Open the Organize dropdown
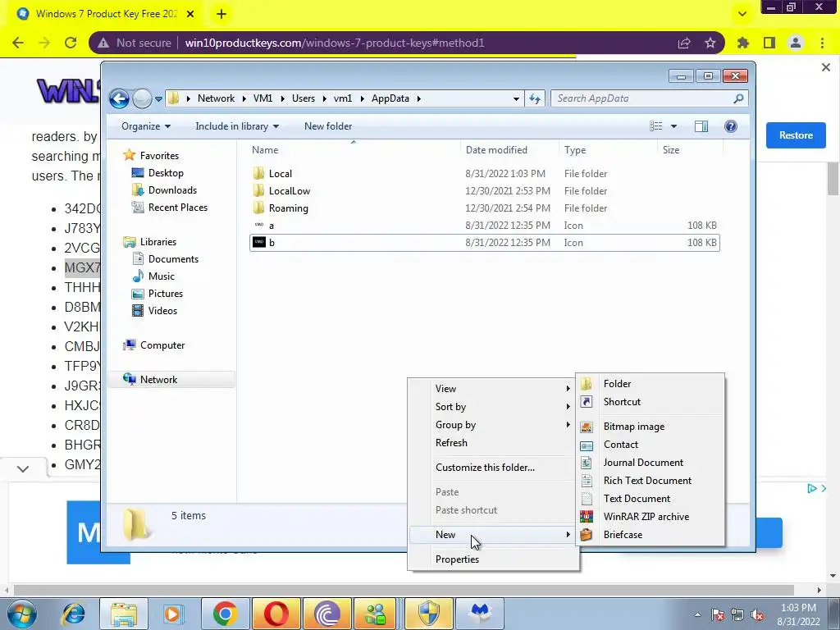 [x=146, y=126]
